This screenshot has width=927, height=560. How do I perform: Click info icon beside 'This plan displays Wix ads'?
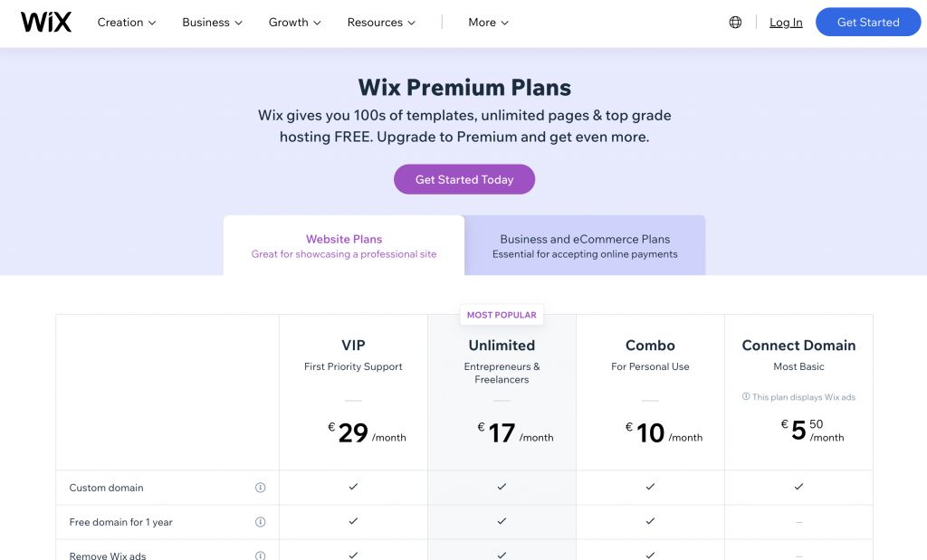pos(746,396)
